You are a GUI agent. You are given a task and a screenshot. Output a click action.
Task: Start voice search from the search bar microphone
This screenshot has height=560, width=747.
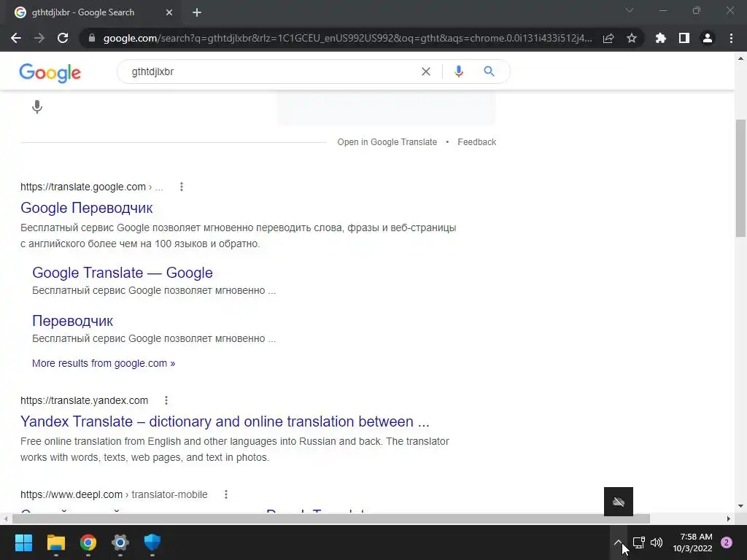pyautogui.click(x=458, y=71)
